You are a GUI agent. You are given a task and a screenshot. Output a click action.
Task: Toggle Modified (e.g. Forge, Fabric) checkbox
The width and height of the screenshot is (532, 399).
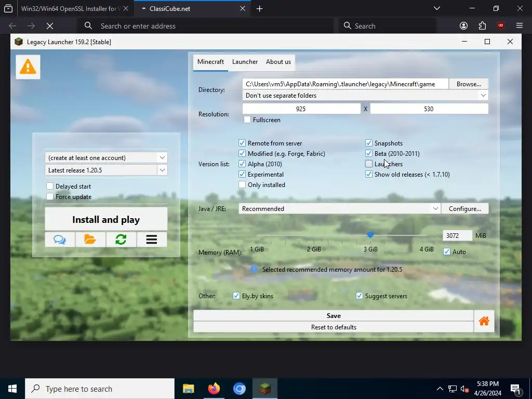tap(242, 154)
